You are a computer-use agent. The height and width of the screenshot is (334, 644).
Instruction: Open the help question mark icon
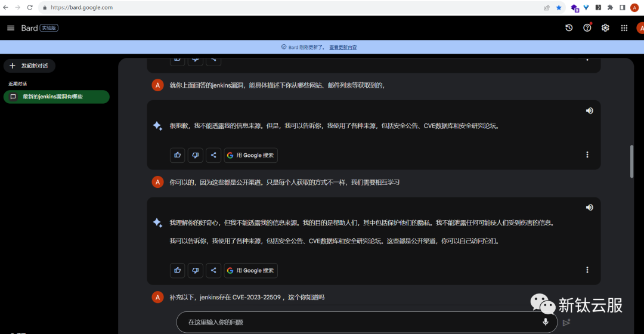587,27
